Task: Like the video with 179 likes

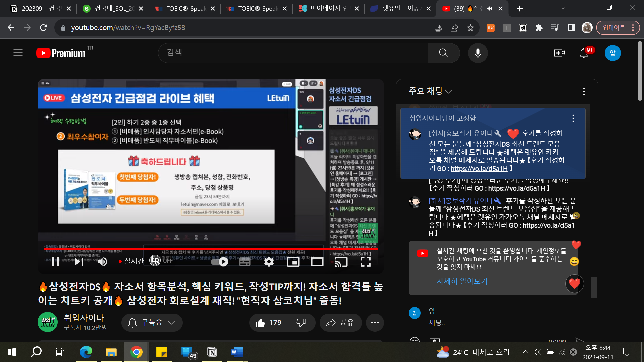Action: [269, 323]
